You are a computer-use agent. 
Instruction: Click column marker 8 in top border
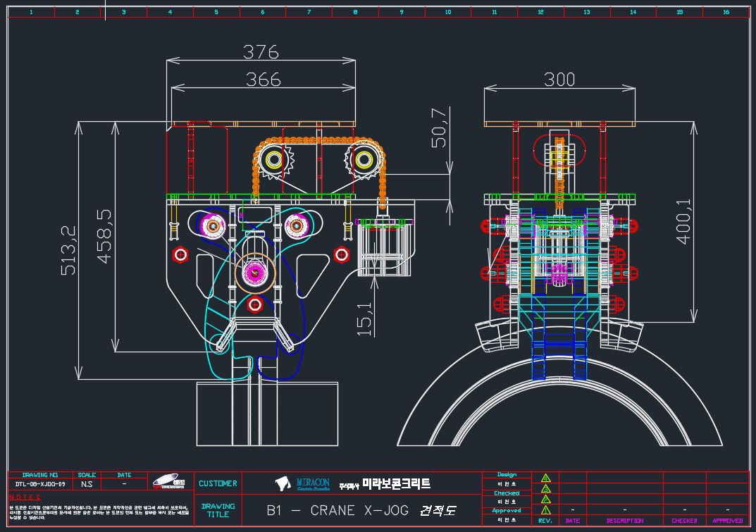[355, 12]
